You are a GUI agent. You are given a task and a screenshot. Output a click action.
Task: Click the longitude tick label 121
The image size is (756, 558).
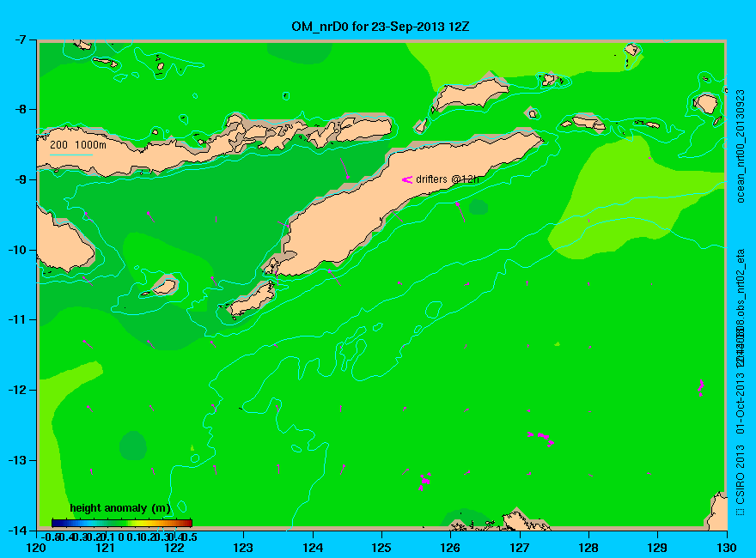point(105,548)
